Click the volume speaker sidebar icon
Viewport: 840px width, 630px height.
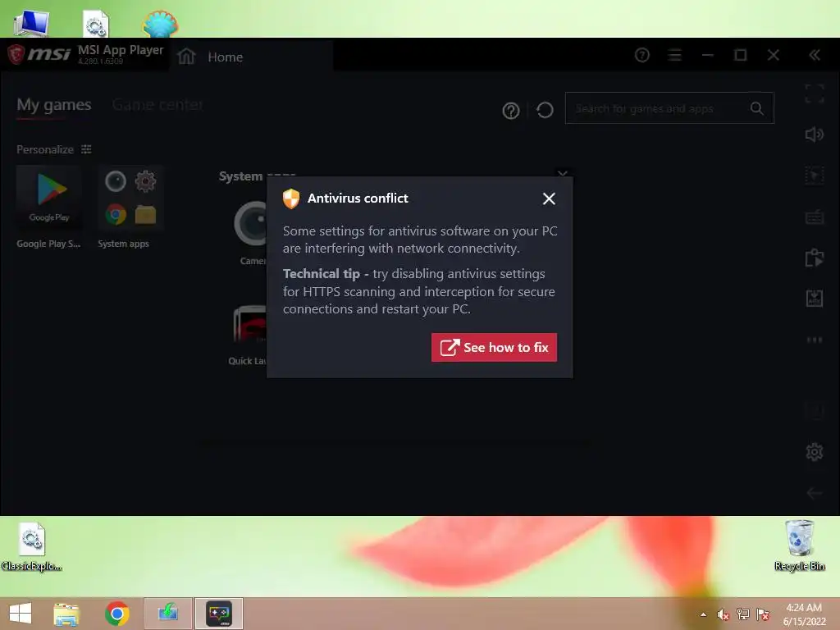[815, 135]
